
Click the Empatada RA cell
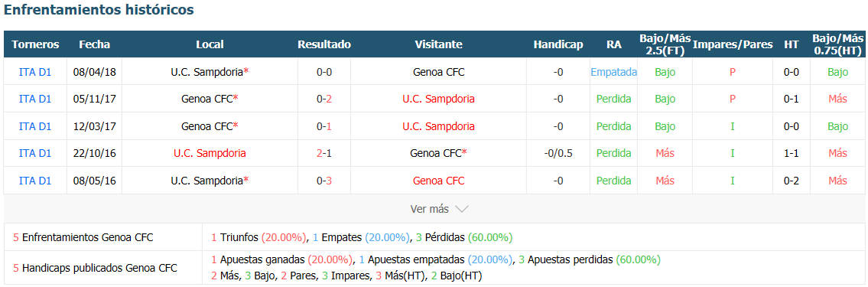[613, 71]
